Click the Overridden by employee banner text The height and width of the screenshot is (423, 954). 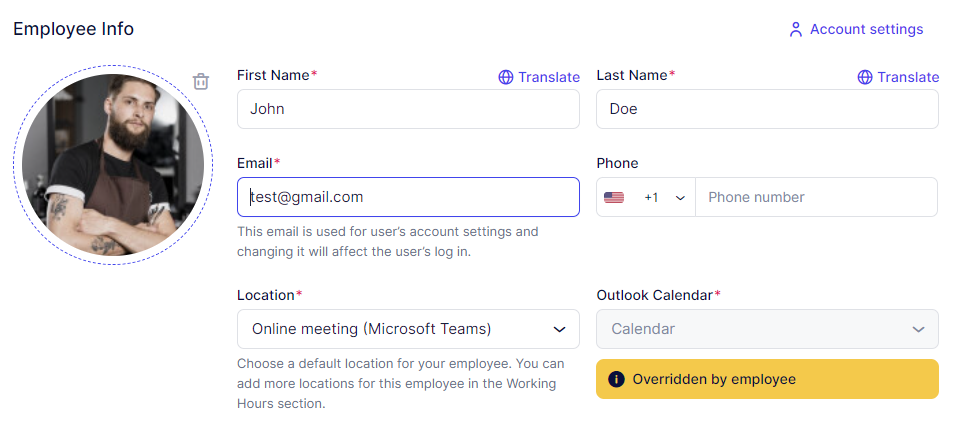click(714, 379)
